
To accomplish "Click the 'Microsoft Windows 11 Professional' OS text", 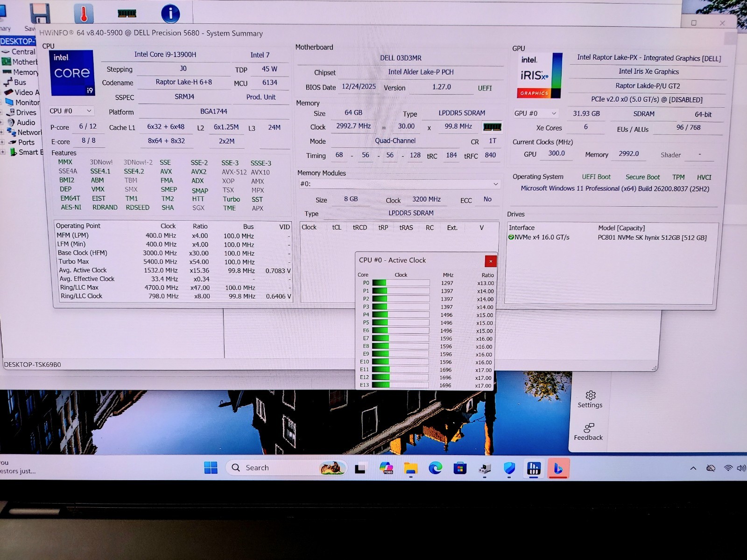I will [615, 189].
